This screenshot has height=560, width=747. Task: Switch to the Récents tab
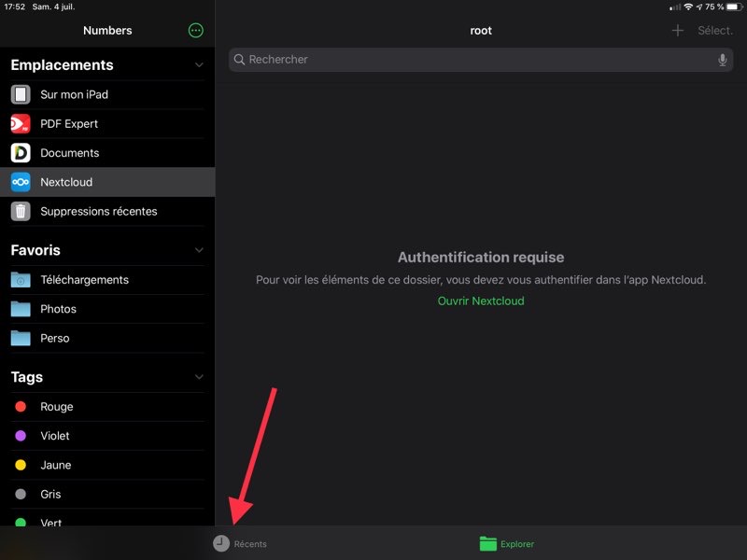[x=240, y=543]
